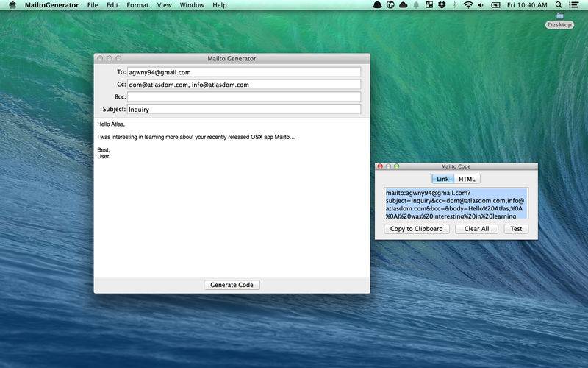The width and height of the screenshot is (588, 368).
Task: Open the Dropbox menu bar icon
Action: [x=442, y=5]
